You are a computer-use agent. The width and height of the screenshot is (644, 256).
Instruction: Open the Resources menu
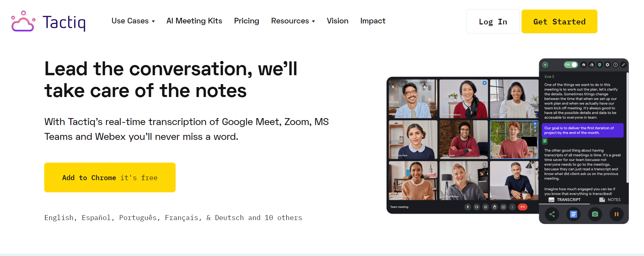[293, 21]
